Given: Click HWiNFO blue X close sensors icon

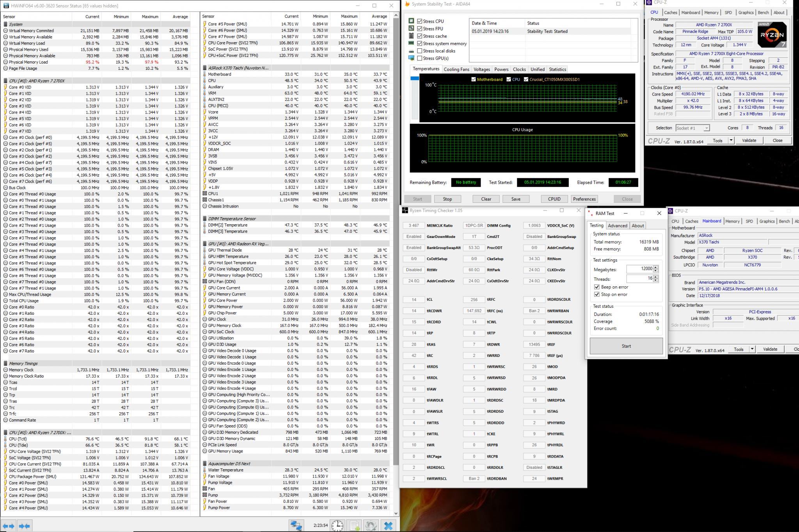Looking at the screenshot, I should coord(388,525).
